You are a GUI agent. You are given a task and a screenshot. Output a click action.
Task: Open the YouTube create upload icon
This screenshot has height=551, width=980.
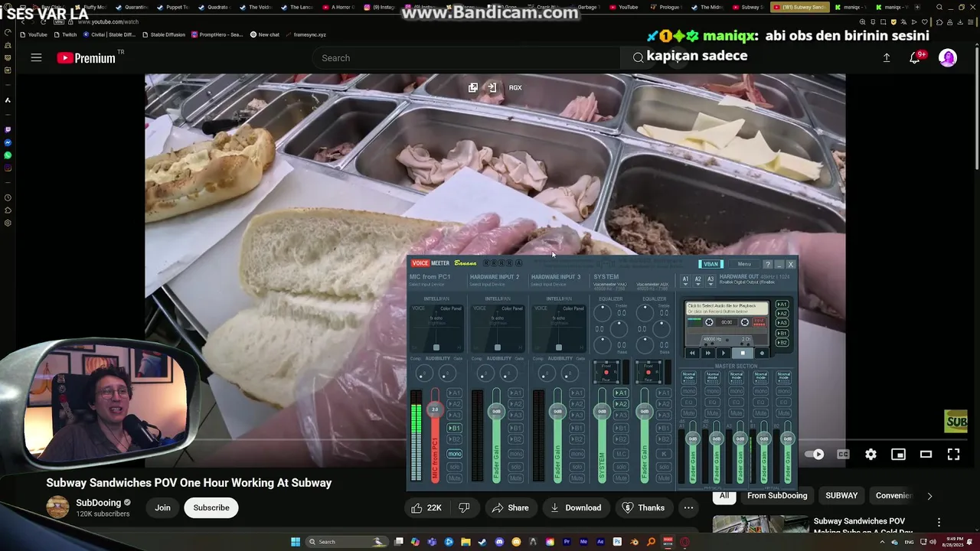(887, 57)
